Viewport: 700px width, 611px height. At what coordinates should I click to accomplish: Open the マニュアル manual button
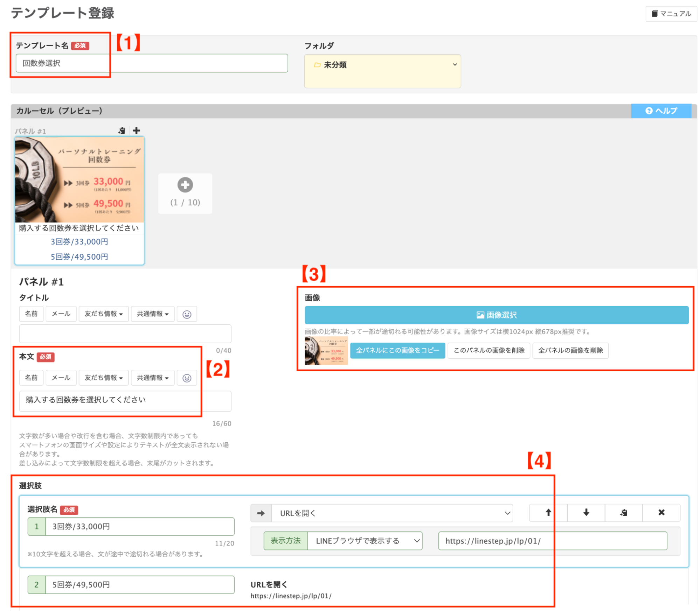point(671,14)
